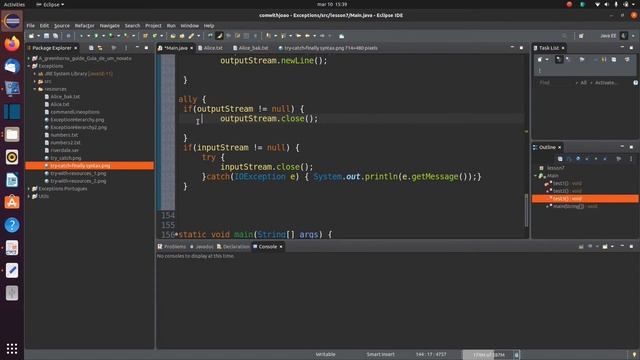Open Firefox from the dock
The image size is (640, 360).
tap(12, 43)
